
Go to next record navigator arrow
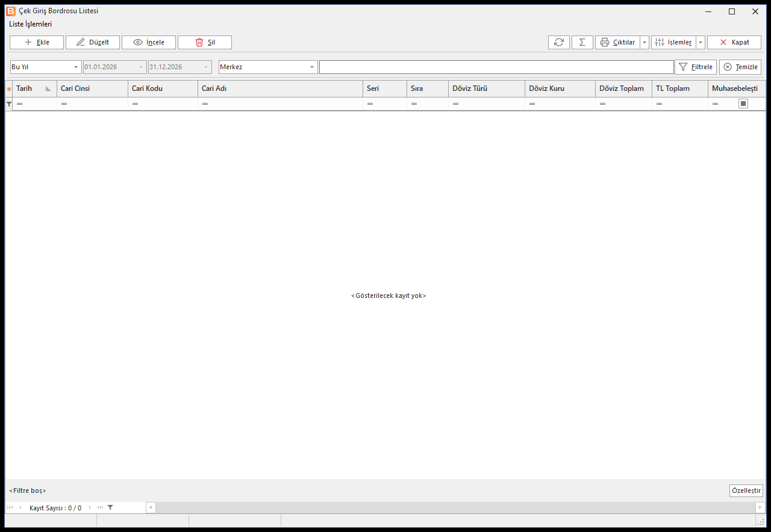pyautogui.click(x=90, y=507)
